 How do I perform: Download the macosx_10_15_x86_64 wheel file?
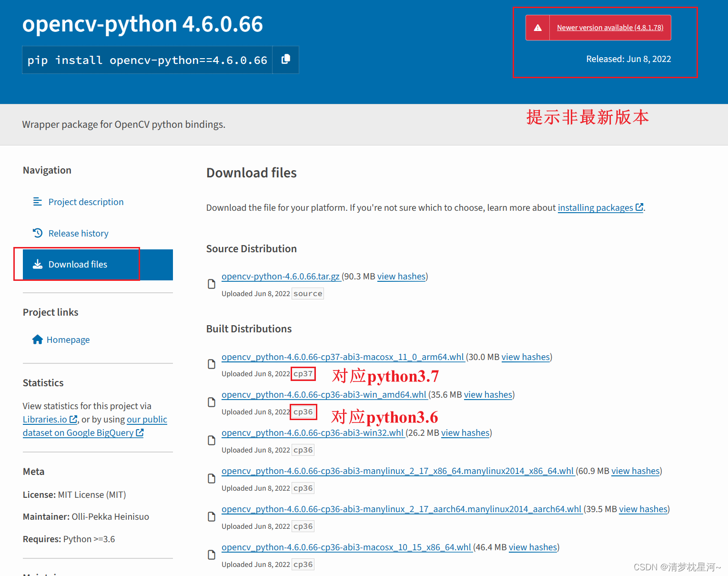click(346, 547)
